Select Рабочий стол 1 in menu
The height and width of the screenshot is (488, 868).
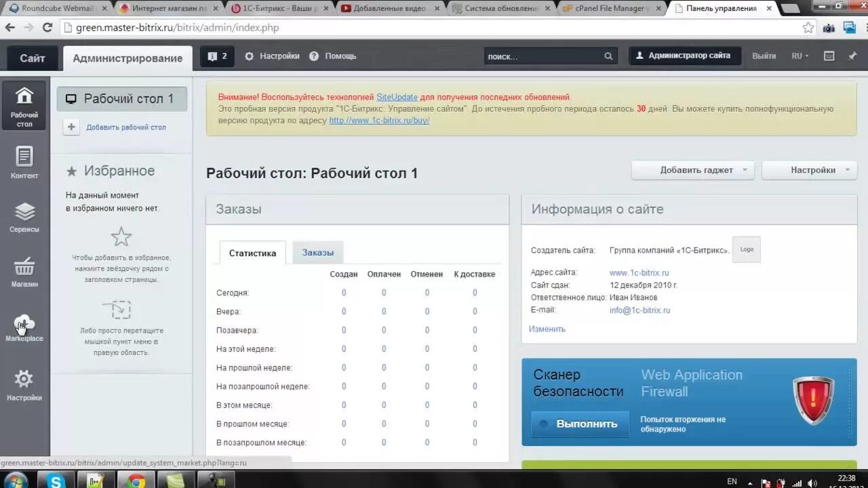click(x=122, y=99)
